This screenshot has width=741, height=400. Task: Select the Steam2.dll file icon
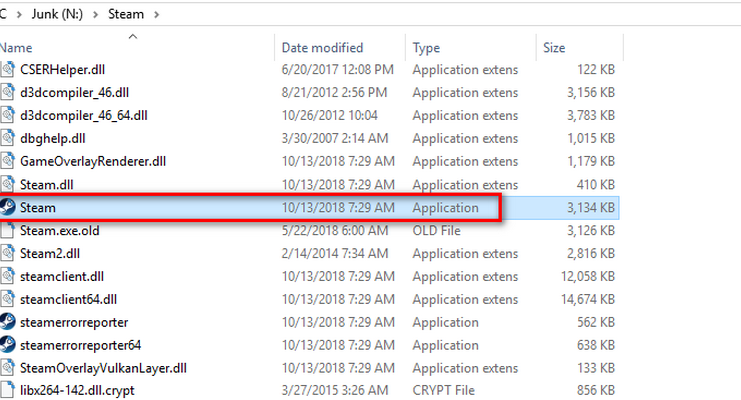click(7, 253)
